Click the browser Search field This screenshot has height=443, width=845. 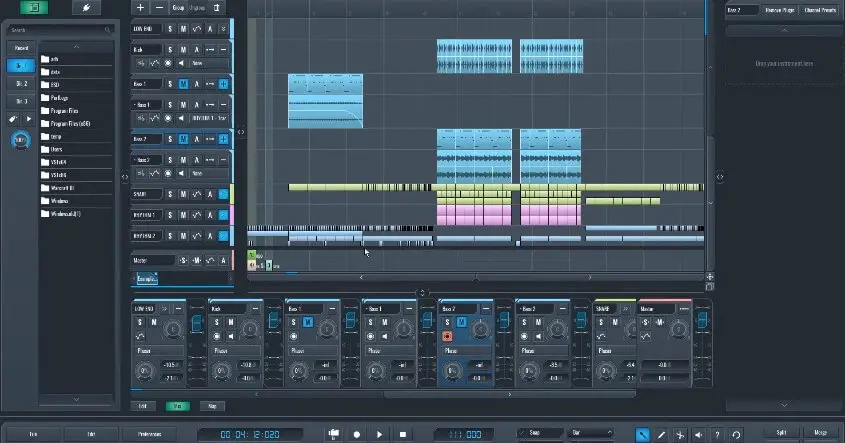point(60,30)
